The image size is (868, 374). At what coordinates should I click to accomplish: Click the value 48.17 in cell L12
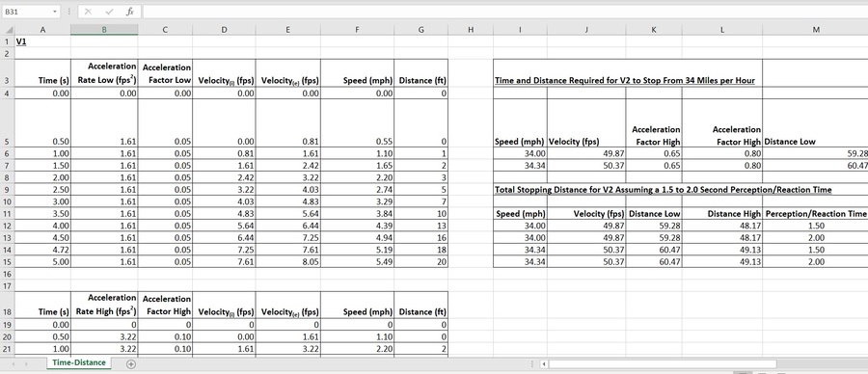(721, 226)
